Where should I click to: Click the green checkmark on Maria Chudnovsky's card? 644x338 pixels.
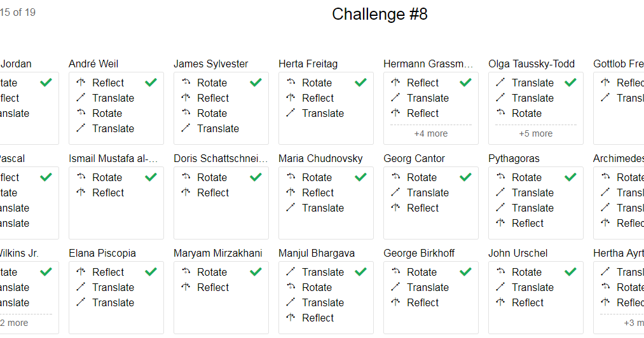360,177
